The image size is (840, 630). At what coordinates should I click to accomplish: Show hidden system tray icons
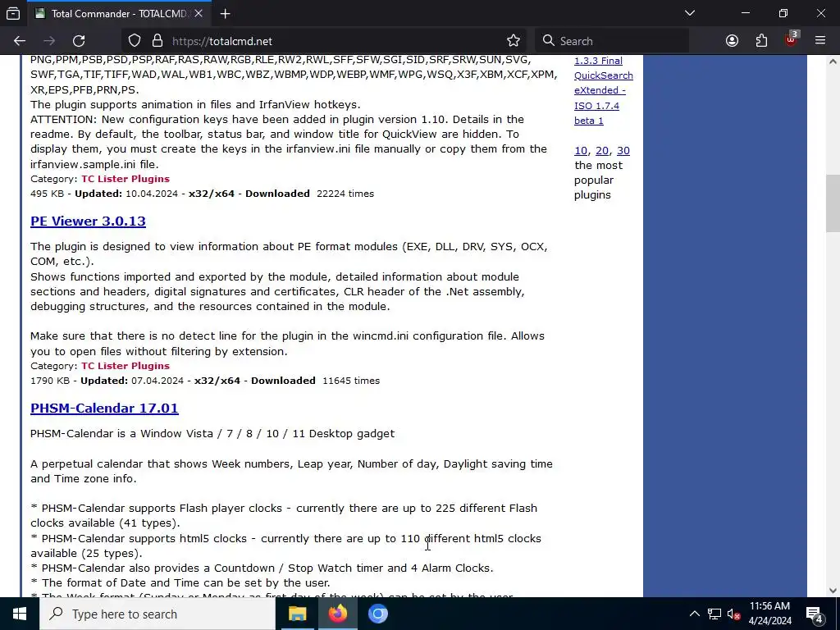pyautogui.click(x=694, y=614)
